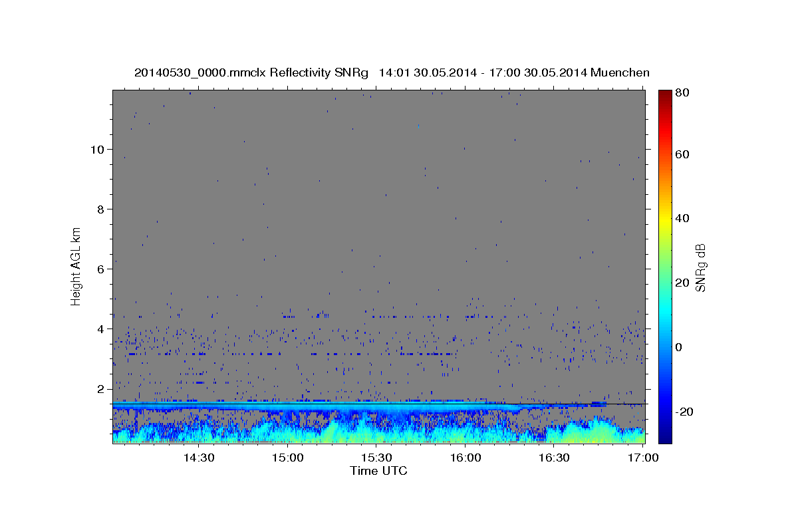Click the dark blue bottom of the colorbar

(x=665, y=436)
